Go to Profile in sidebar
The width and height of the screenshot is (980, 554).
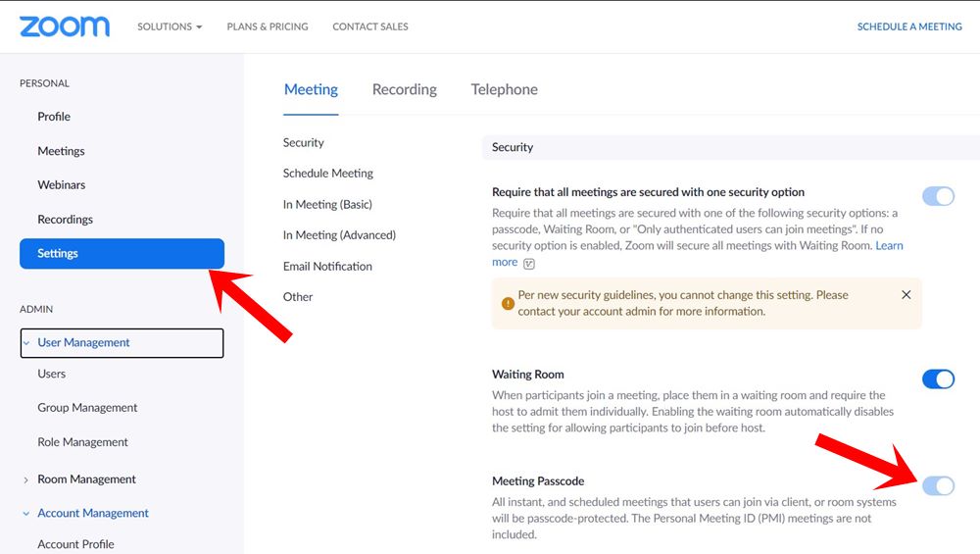[x=54, y=117]
